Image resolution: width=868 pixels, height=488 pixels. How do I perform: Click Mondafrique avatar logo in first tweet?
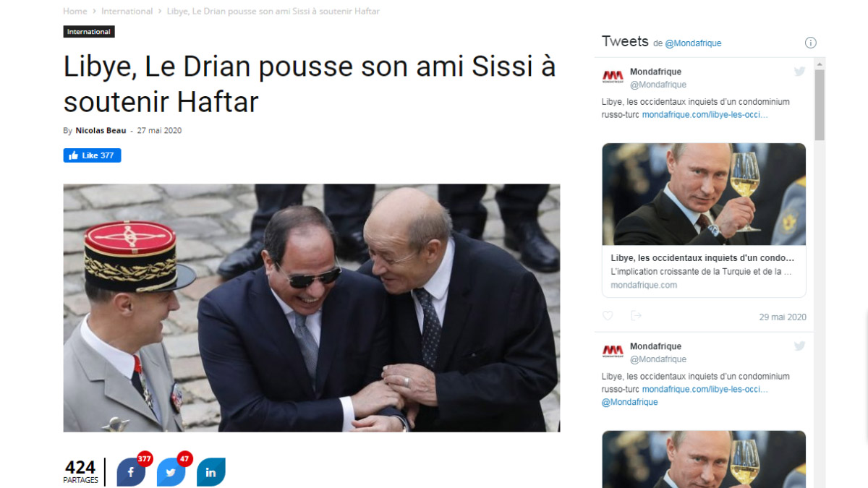click(613, 77)
